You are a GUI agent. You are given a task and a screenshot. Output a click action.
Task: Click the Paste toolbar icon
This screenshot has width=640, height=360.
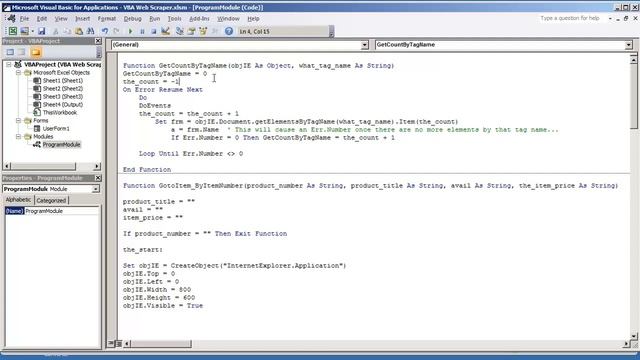click(x=79, y=31)
